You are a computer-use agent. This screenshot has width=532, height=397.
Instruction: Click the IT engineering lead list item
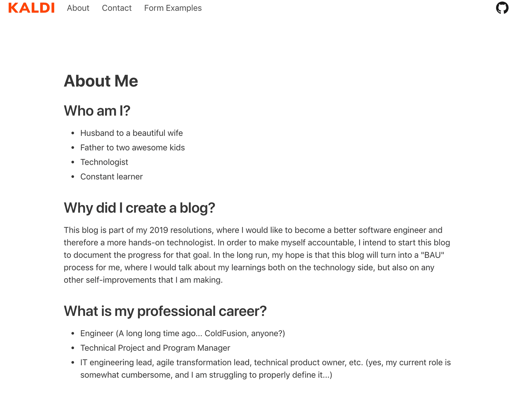click(265, 369)
